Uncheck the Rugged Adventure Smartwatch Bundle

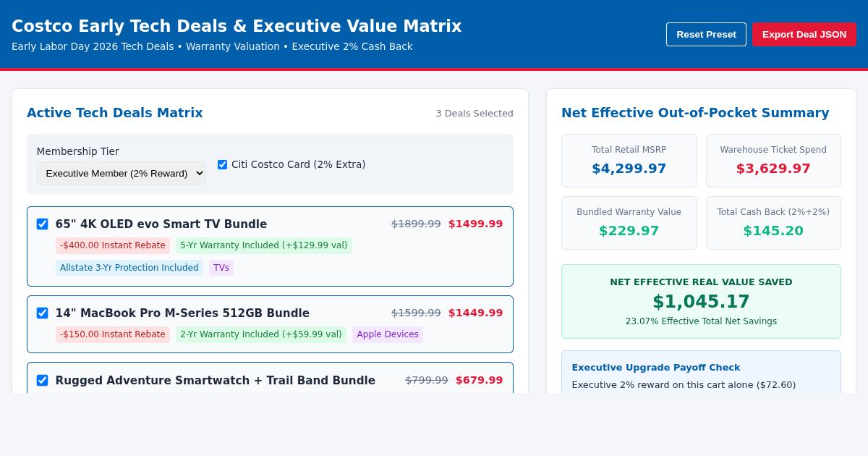[x=42, y=381]
